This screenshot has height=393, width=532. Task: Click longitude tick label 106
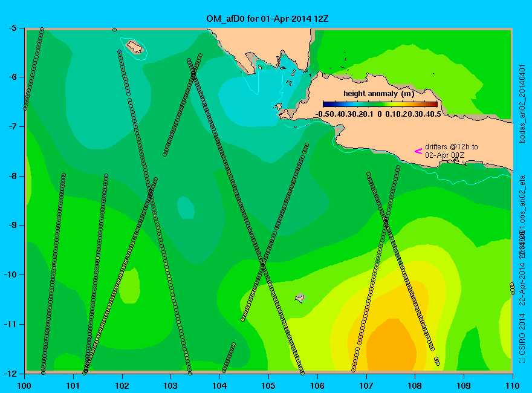(317, 386)
